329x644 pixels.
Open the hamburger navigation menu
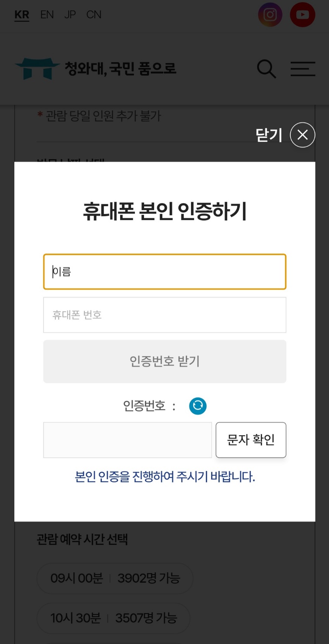302,69
